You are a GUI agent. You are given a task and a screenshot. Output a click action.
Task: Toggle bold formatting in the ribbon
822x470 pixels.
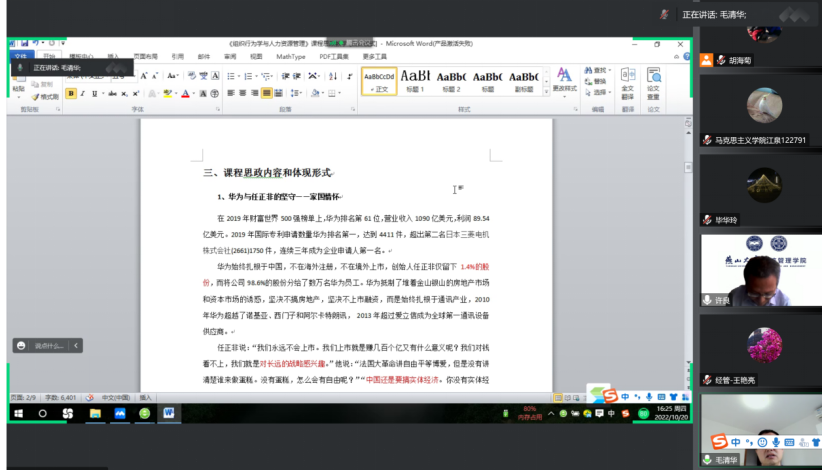(71, 94)
